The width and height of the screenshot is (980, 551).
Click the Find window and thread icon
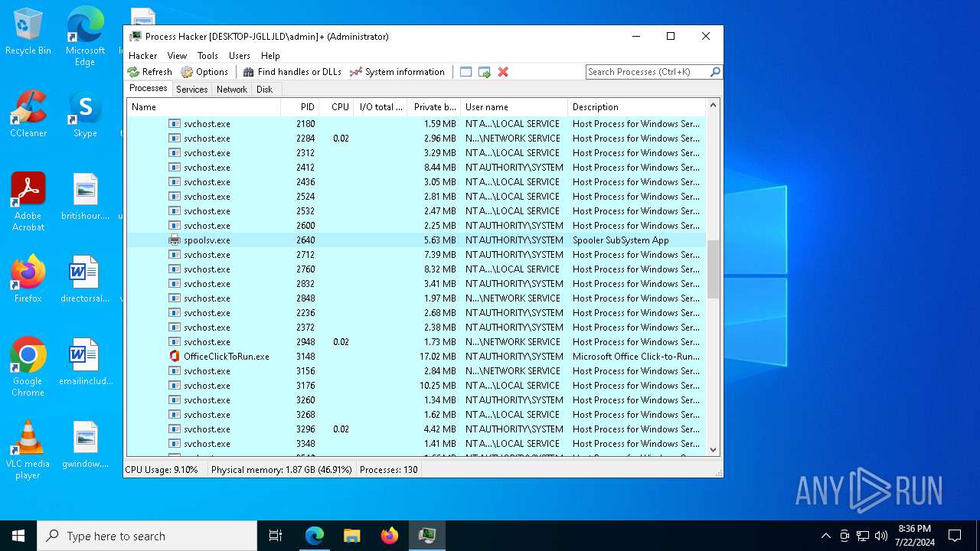pos(485,72)
